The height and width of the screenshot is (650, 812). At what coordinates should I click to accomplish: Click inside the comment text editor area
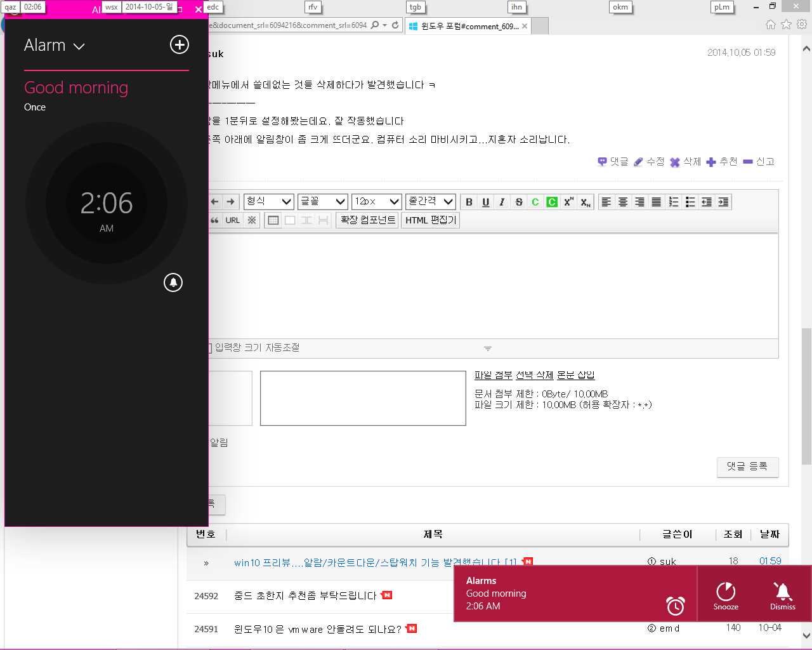click(493, 286)
